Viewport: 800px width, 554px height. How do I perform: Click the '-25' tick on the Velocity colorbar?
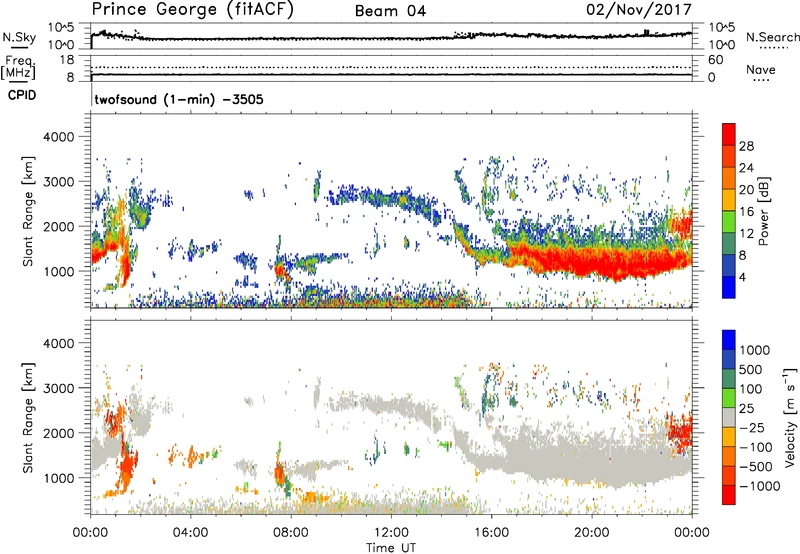(x=752, y=428)
